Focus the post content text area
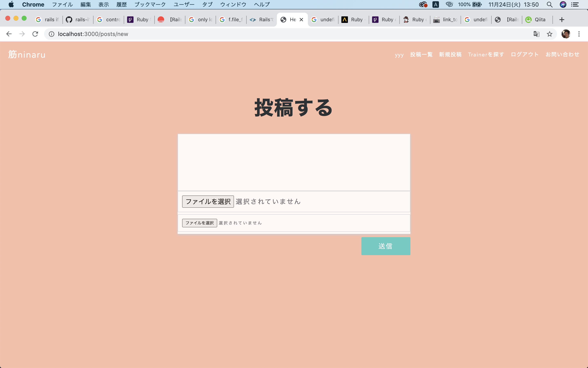This screenshot has width=588, height=368. [294, 162]
